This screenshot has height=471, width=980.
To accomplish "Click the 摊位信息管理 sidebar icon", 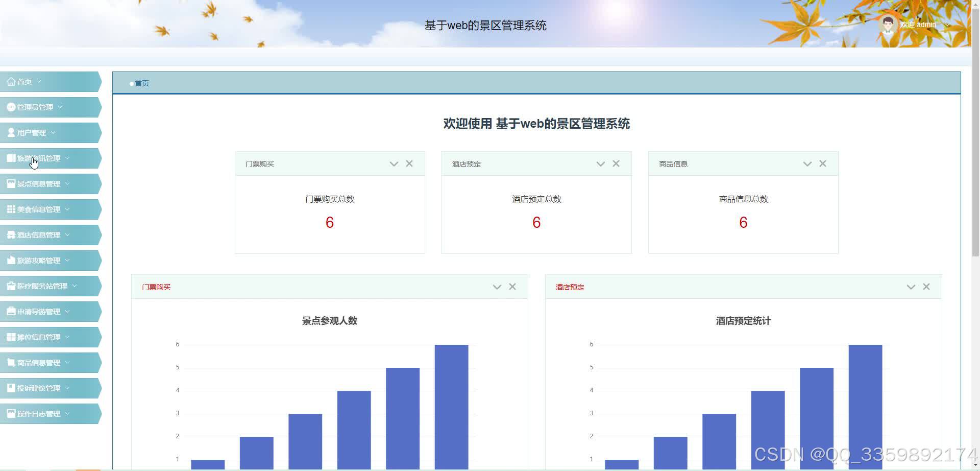I will [x=11, y=337].
